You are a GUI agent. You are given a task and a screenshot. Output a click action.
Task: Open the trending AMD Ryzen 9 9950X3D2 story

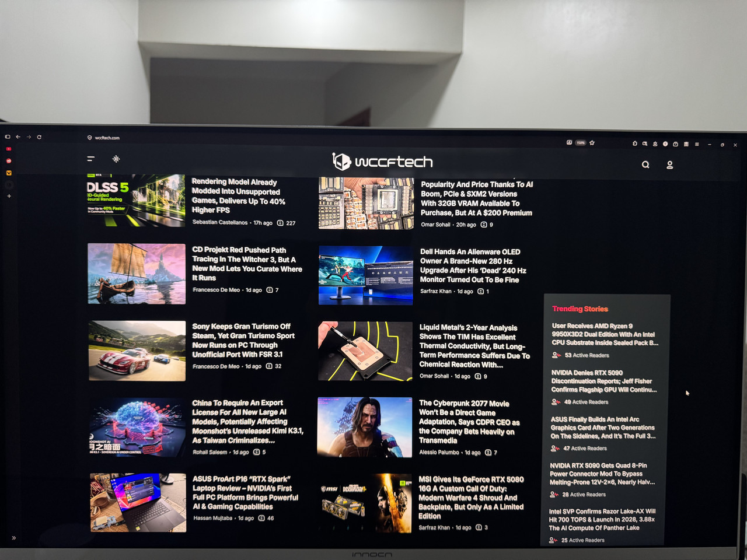605,334
